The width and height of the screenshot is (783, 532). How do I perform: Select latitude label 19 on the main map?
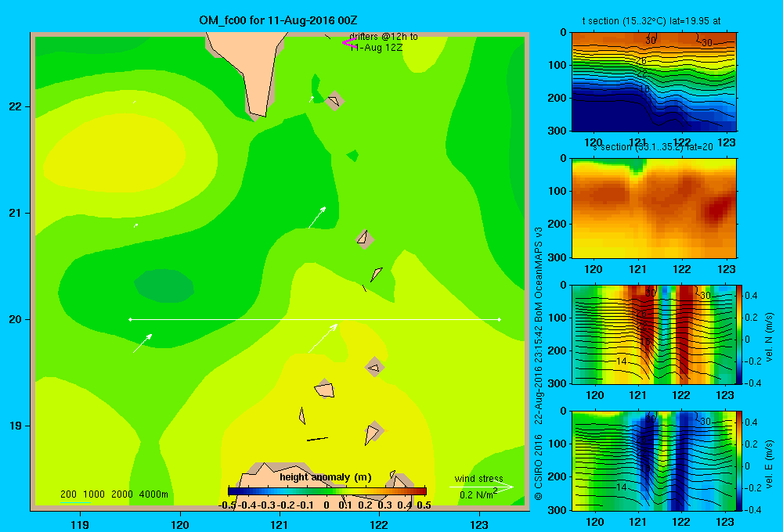coord(16,426)
